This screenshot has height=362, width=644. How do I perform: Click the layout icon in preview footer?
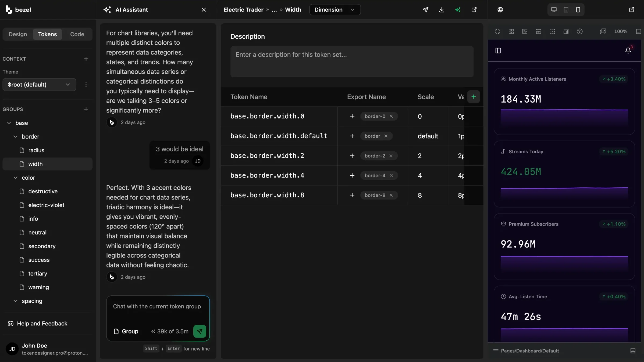(633, 351)
